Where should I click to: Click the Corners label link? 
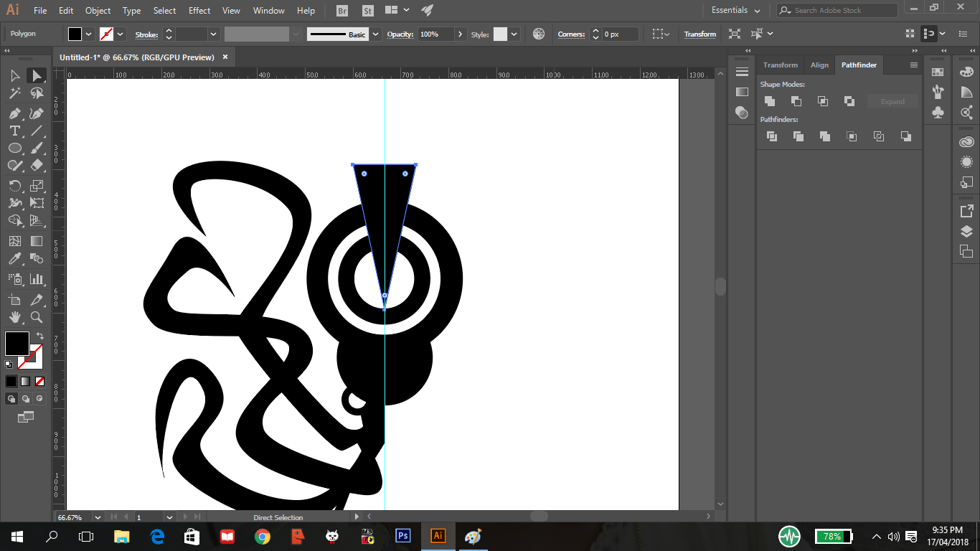(x=571, y=34)
